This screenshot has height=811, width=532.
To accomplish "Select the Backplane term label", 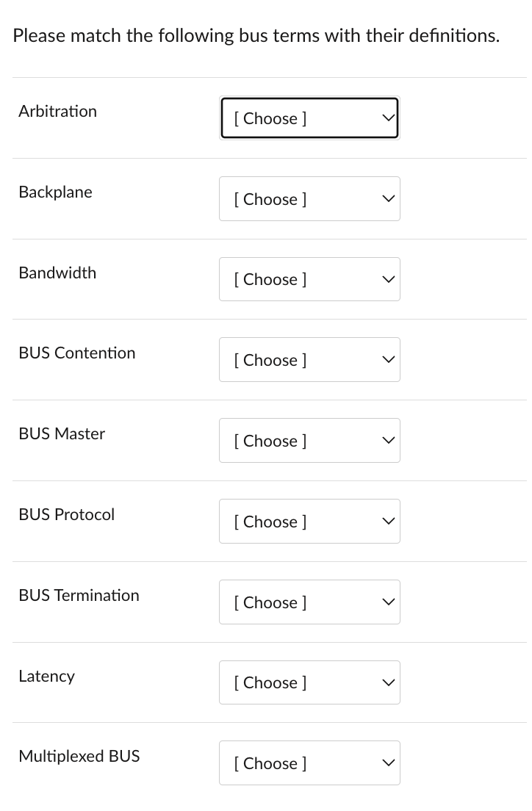I will pos(55,192).
